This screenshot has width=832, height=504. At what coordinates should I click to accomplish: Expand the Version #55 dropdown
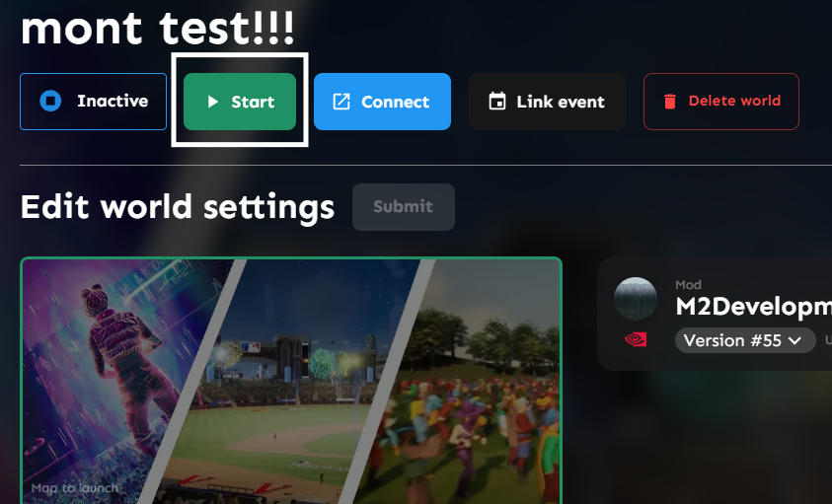pos(745,340)
